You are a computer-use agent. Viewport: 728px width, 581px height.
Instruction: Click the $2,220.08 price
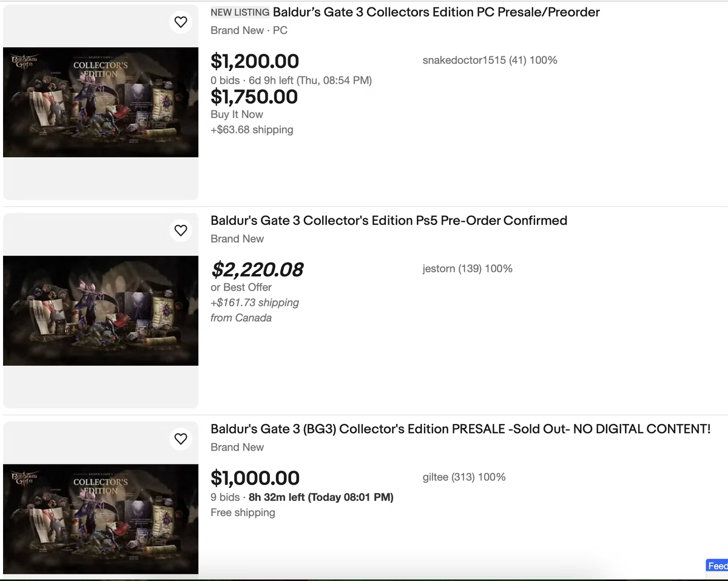tap(257, 269)
